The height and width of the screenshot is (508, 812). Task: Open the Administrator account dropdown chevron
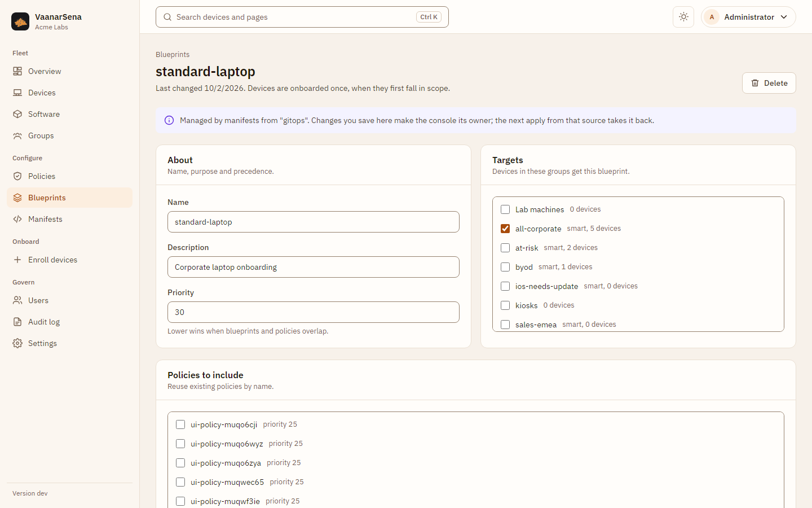click(x=784, y=17)
